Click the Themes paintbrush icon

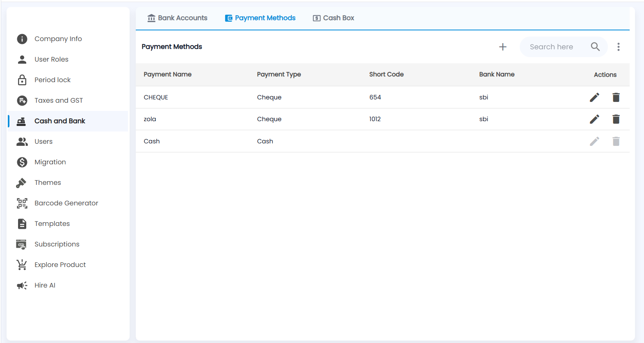click(x=21, y=183)
